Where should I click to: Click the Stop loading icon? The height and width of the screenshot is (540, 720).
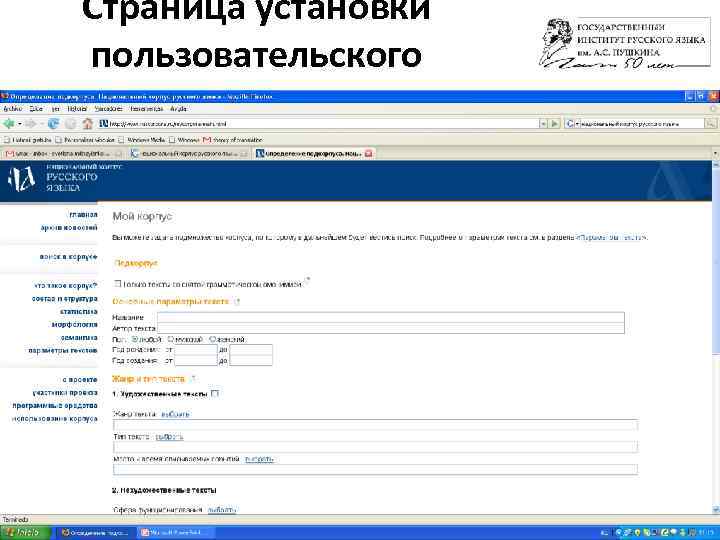click(x=70, y=124)
